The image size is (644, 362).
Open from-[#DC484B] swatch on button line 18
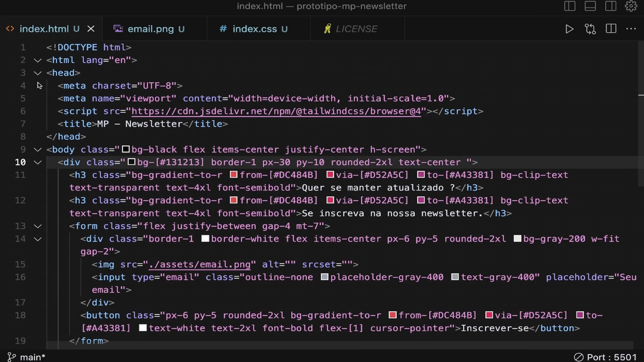pos(393,315)
